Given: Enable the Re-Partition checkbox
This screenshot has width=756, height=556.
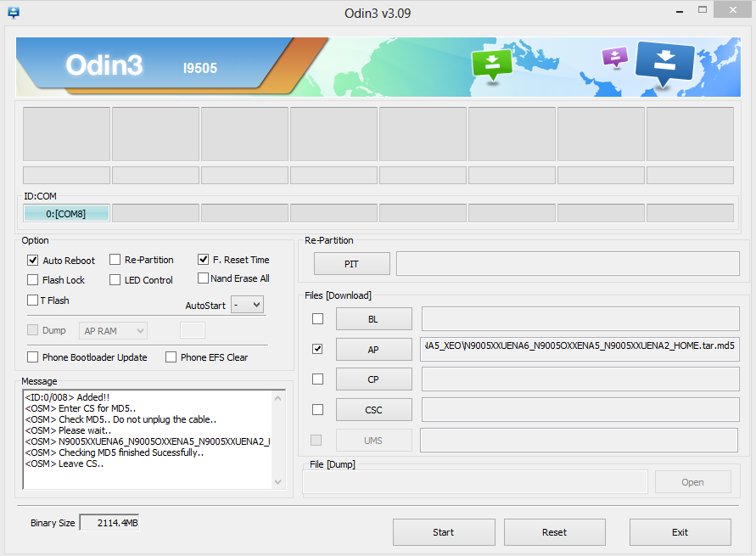Looking at the screenshot, I should coord(115,260).
